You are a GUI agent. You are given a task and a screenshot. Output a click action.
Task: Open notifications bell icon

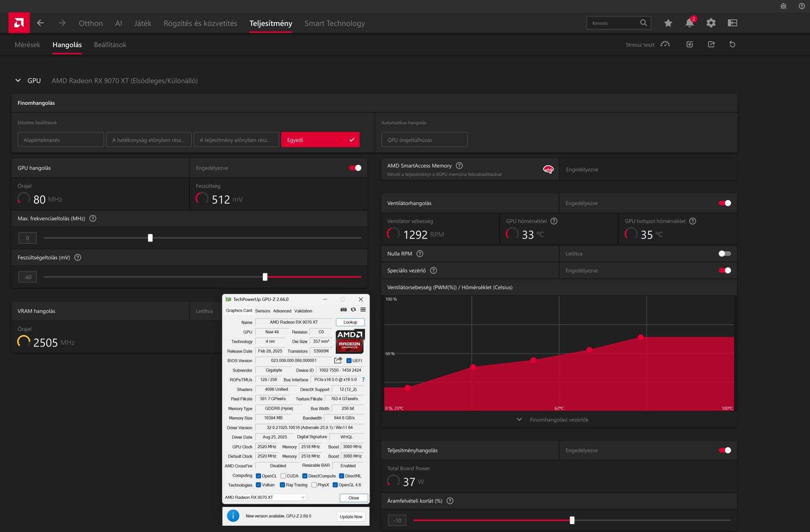point(689,23)
